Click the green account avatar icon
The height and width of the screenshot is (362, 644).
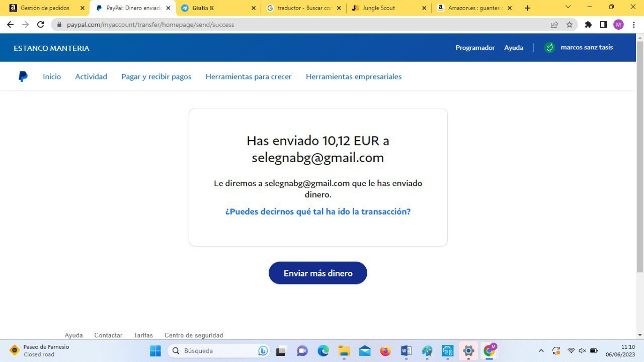(550, 48)
